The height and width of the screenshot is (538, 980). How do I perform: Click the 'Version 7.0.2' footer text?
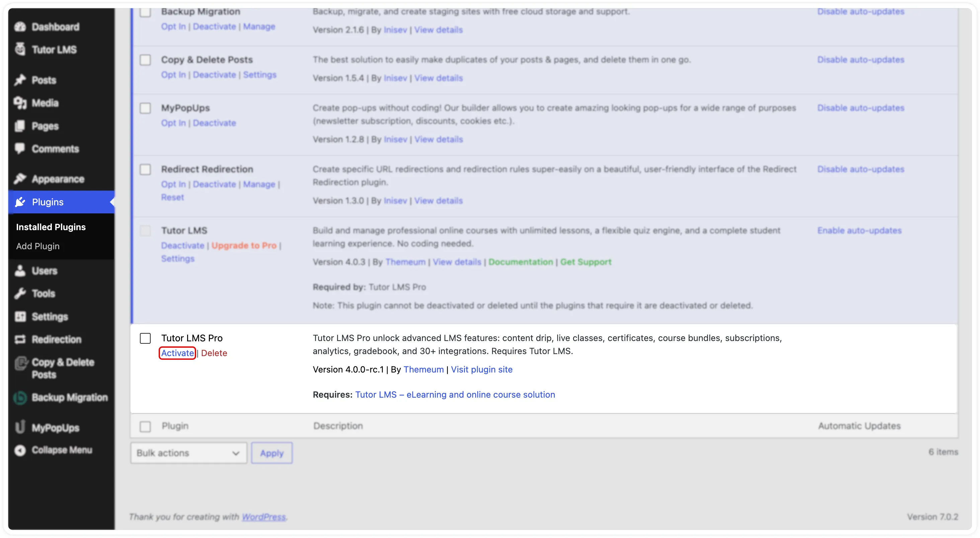[x=932, y=517]
